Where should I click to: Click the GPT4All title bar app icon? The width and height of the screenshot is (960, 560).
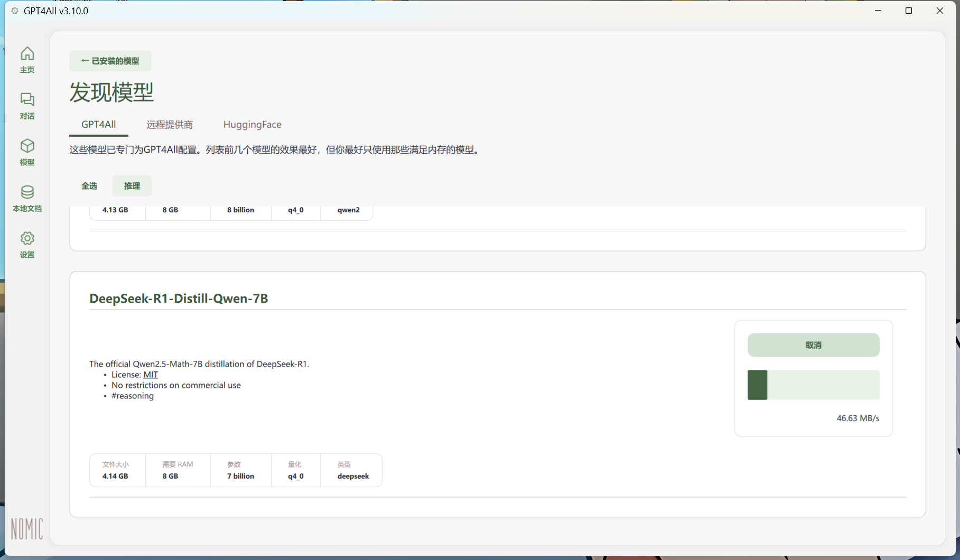click(15, 11)
